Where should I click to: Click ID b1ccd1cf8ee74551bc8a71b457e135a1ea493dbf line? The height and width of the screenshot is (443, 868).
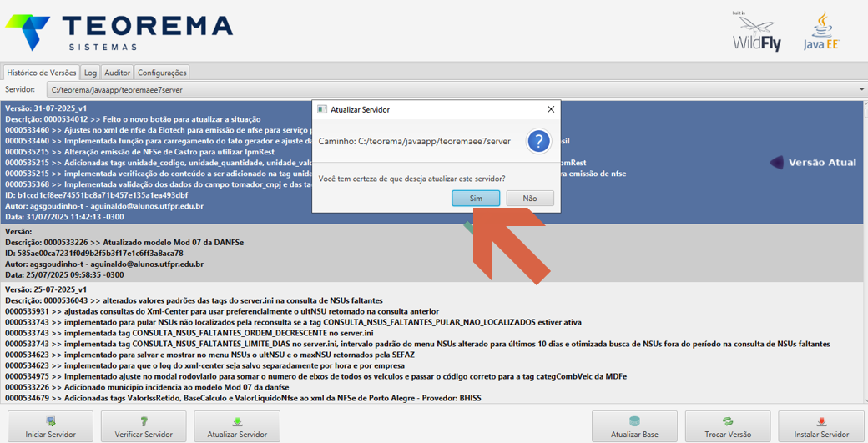point(96,195)
